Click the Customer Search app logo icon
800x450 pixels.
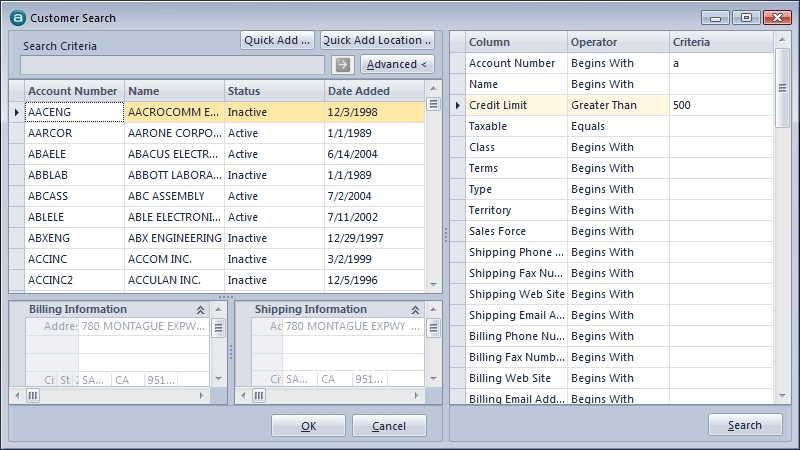(18, 18)
